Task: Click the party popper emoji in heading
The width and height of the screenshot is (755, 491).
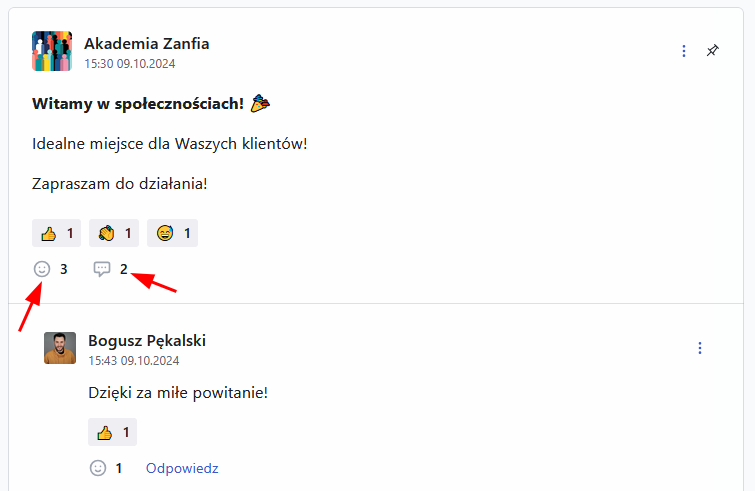Action: 261,103
